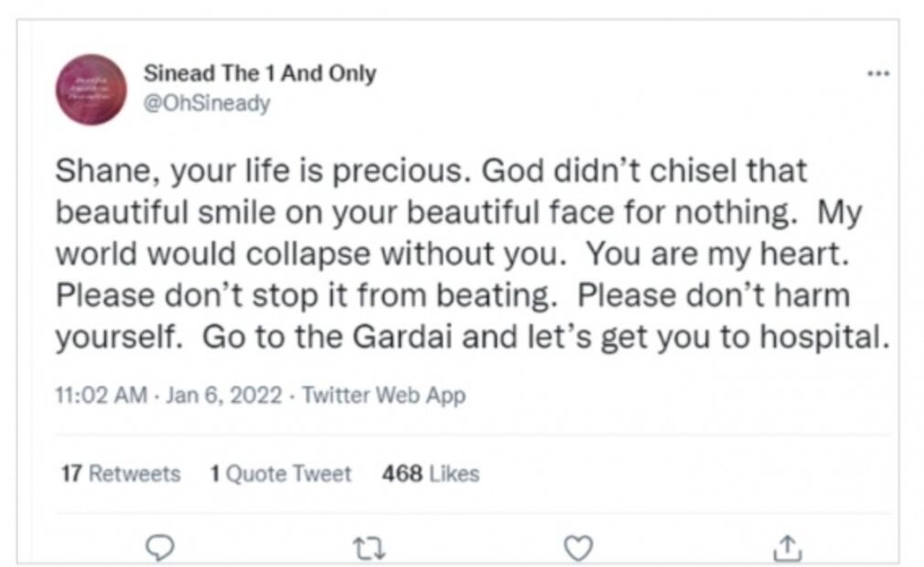Viewport: 924px width, 567px height.
Task: Like the tweet with heart icon
Action: click(x=576, y=547)
